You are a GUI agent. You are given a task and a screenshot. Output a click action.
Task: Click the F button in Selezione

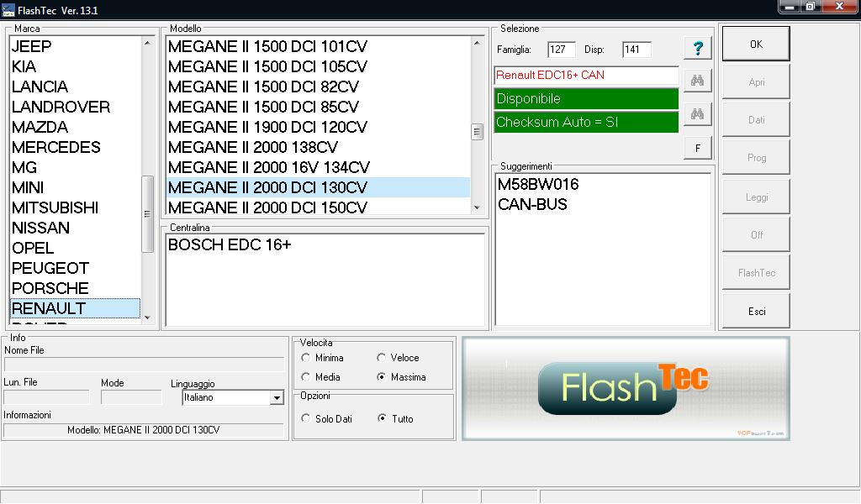(697, 148)
